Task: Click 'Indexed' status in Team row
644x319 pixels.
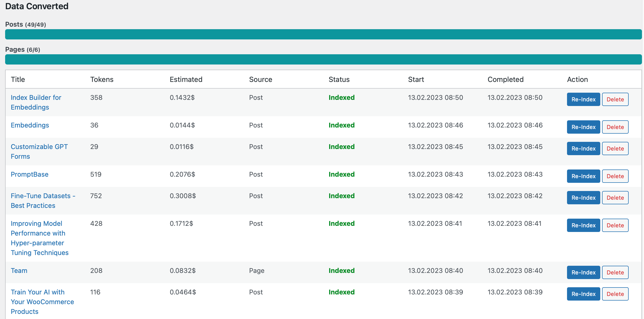Action: (x=341, y=271)
